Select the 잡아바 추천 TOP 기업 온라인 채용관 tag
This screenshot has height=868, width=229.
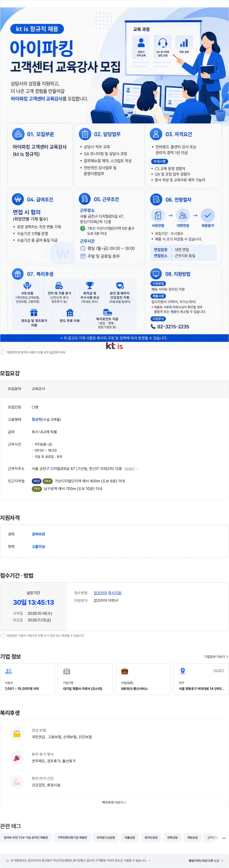26,838
